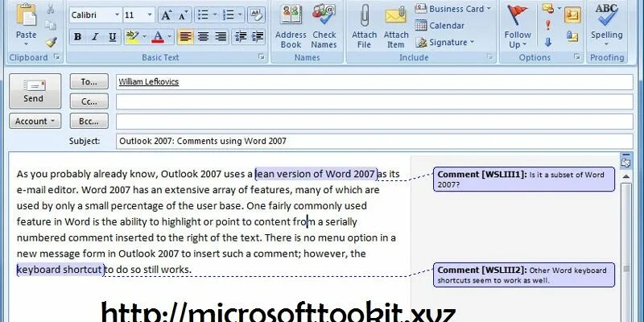Toggle Center alignment

point(203,37)
